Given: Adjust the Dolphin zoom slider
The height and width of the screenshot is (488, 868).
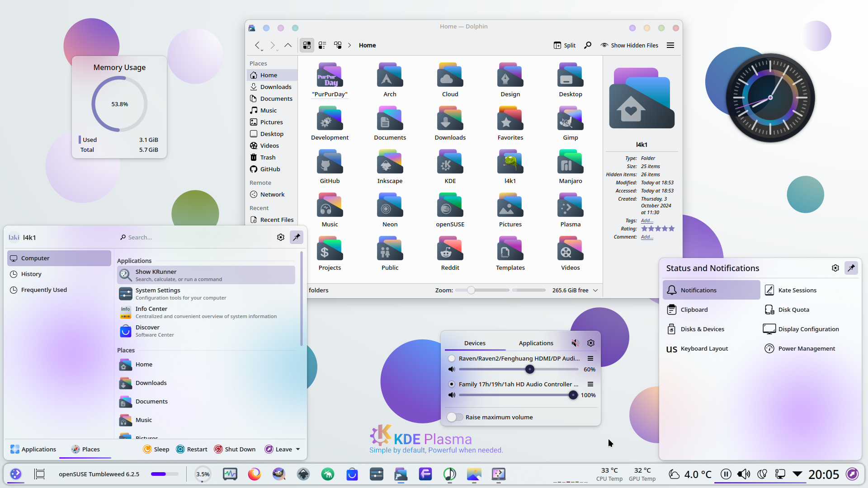Looking at the screenshot, I should pyautogui.click(x=482, y=290).
